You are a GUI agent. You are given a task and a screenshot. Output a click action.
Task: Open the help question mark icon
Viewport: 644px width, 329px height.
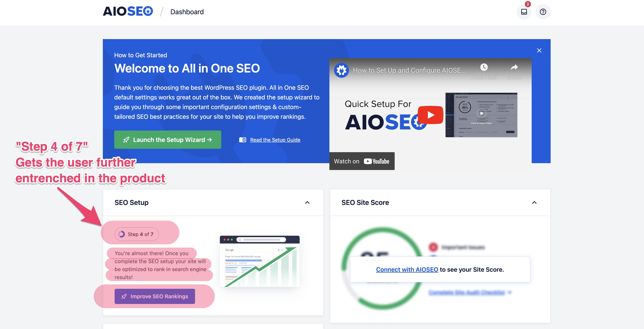click(x=543, y=12)
